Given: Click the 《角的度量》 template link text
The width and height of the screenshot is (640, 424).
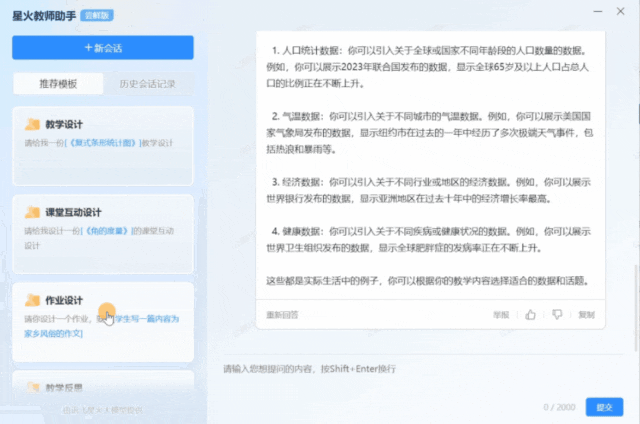Looking at the screenshot, I should [107, 231].
